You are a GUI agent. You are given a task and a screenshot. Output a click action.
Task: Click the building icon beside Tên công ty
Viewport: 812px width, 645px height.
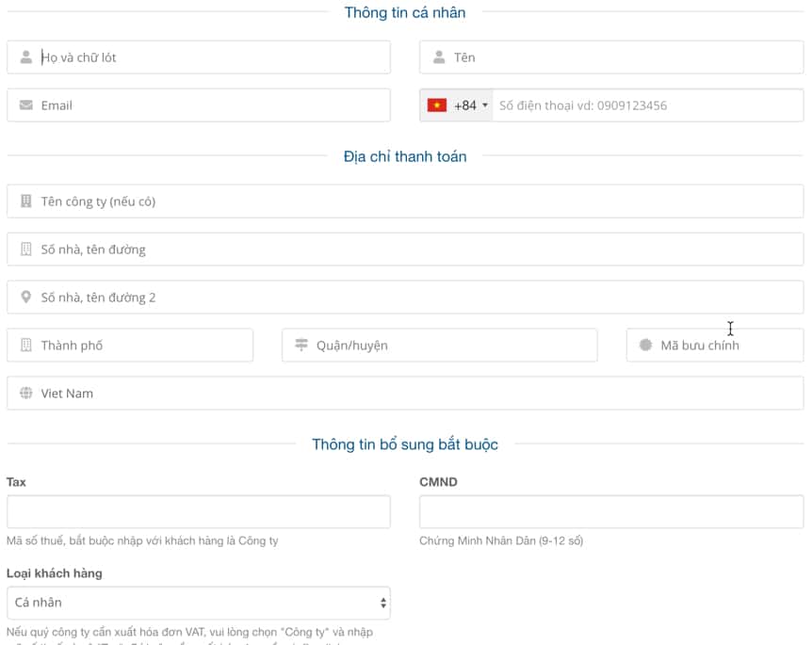pyautogui.click(x=25, y=202)
